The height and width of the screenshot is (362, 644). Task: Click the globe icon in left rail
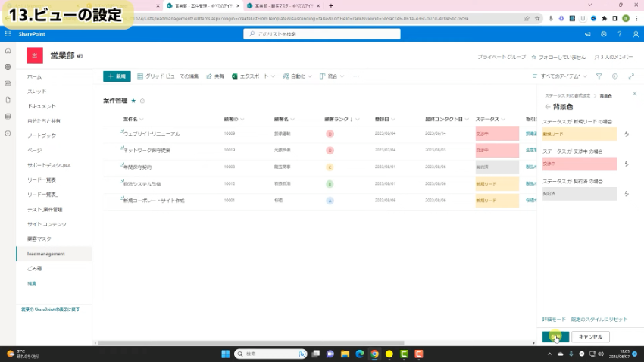[8, 67]
